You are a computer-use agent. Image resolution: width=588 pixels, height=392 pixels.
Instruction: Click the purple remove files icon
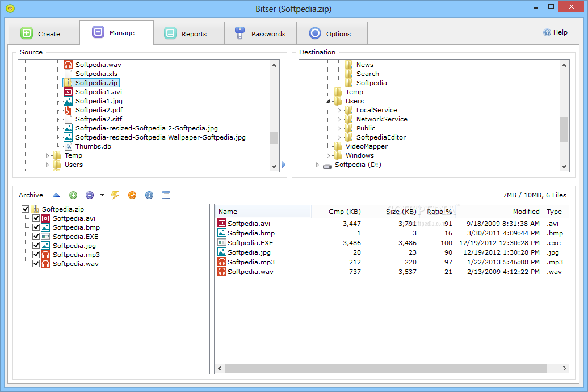pyautogui.click(x=90, y=195)
